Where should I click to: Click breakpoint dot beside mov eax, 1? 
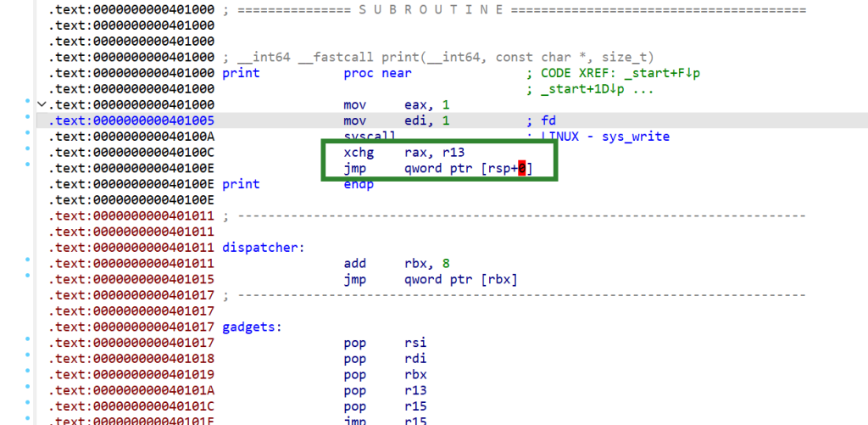[28, 104]
